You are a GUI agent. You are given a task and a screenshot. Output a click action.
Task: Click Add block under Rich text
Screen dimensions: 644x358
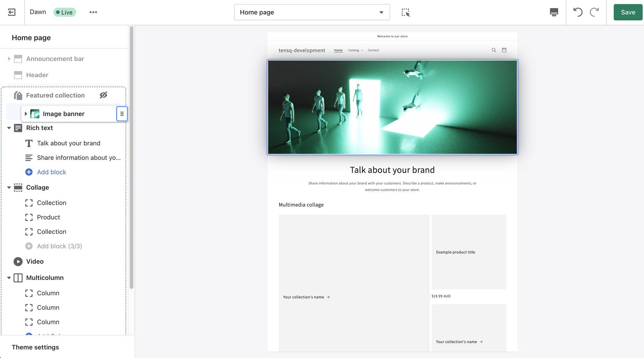click(x=51, y=172)
